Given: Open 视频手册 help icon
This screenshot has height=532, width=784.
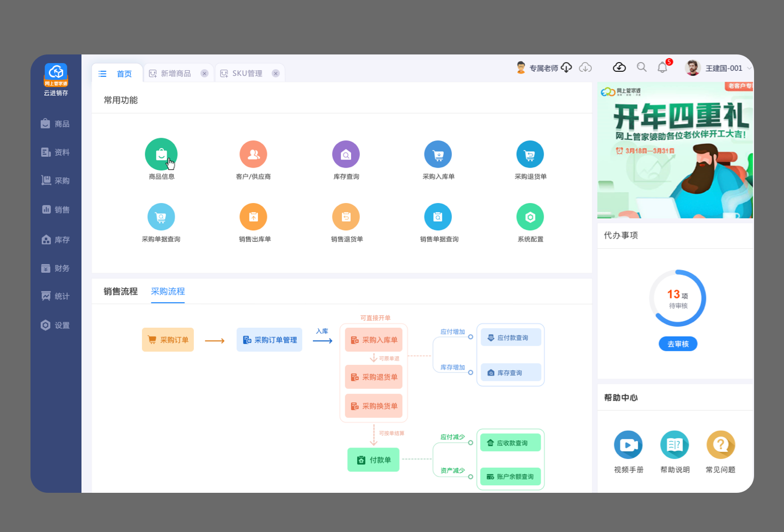Looking at the screenshot, I should tap(628, 445).
